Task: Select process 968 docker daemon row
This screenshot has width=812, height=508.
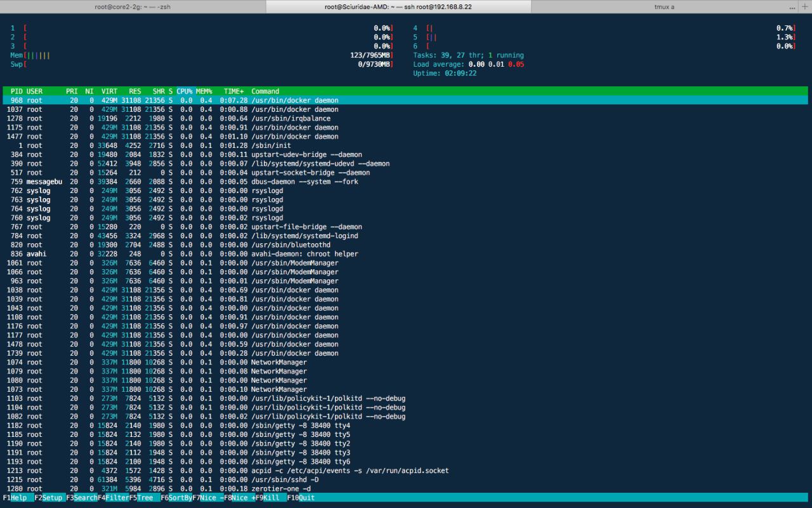Action: coord(406,100)
